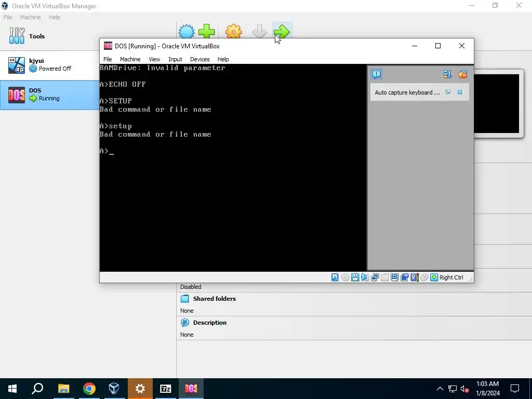
Task: Open the Windows Start menu
Action: point(12,389)
